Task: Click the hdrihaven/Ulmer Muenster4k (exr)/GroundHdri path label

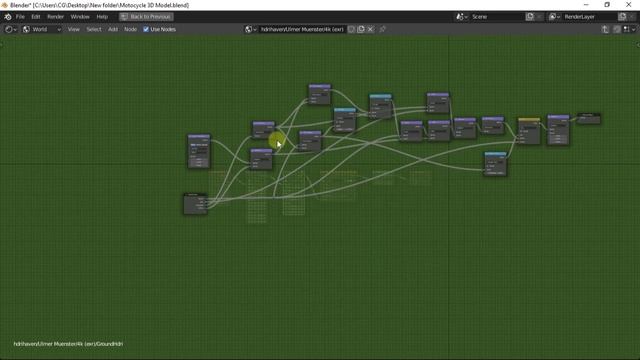Action: coord(68,344)
